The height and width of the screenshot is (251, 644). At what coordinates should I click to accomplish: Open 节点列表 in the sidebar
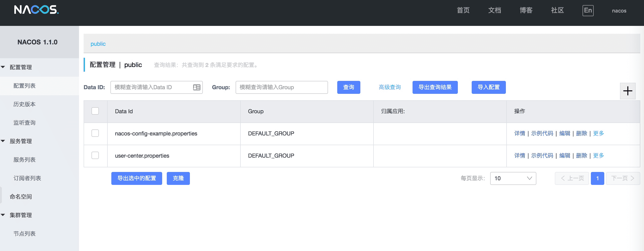tap(24, 233)
